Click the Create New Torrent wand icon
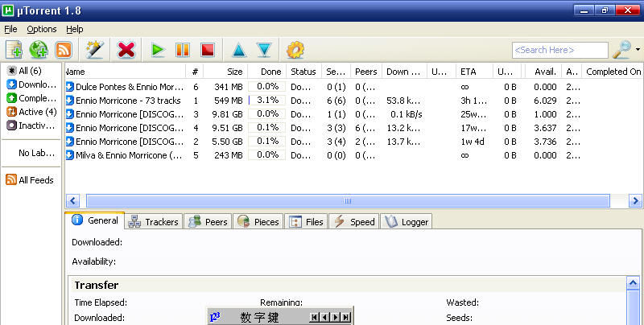The height and width of the screenshot is (325, 644). (94, 50)
